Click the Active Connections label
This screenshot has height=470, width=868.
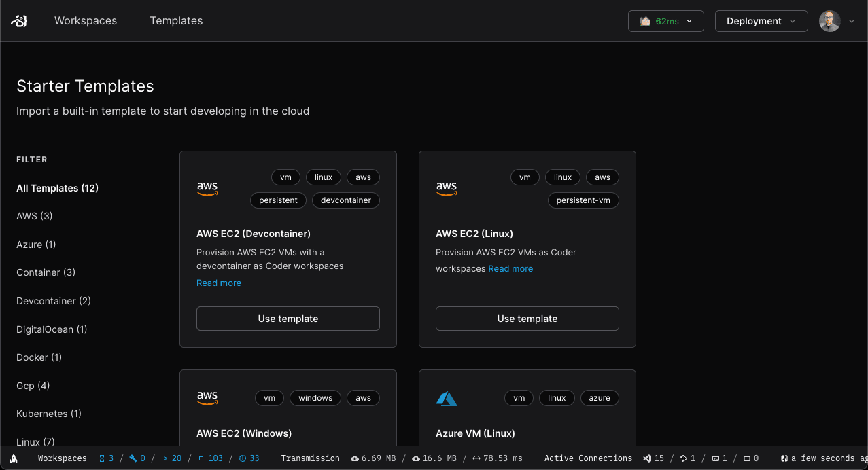point(589,458)
